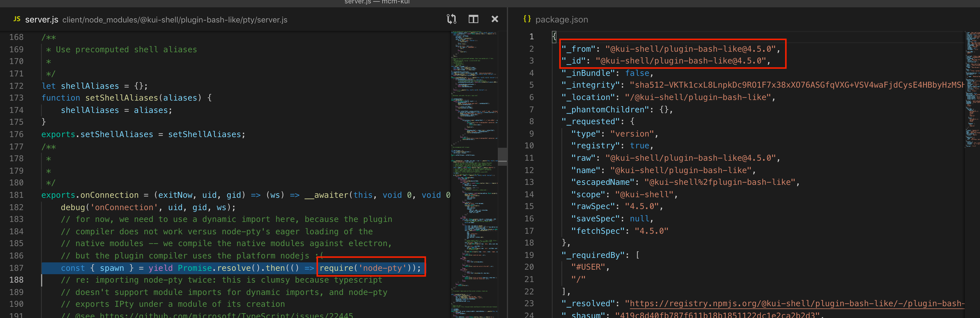This screenshot has height=318, width=980.
Task: Select the server.js tab
Action: pos(41,19)
